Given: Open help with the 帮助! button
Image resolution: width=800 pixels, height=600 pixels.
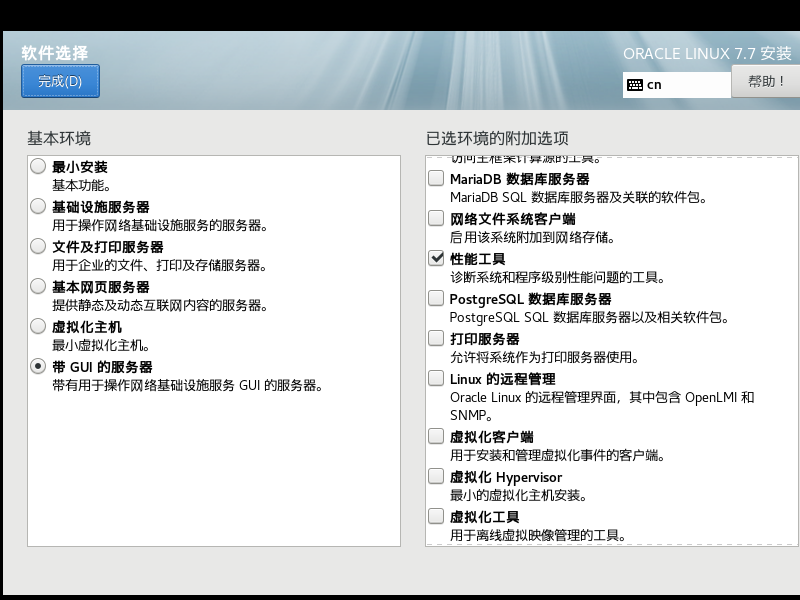Looking at the screenshot, I should pos(765,81).
